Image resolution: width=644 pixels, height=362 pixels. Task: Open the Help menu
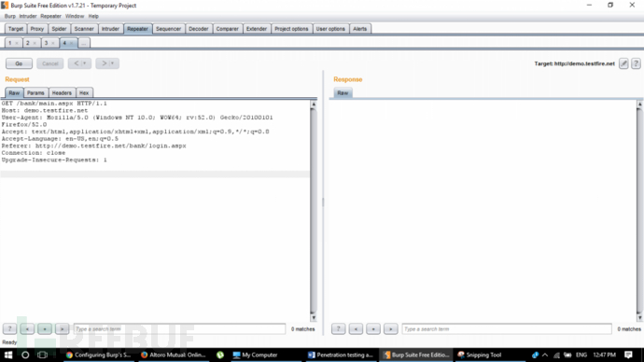click(x=93, y=17)
